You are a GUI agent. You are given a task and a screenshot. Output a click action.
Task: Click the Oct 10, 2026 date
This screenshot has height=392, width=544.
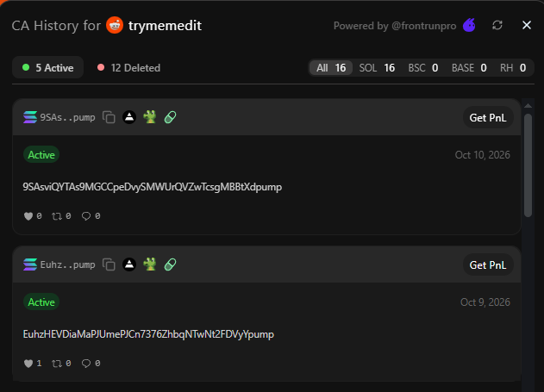pos(482,154)
